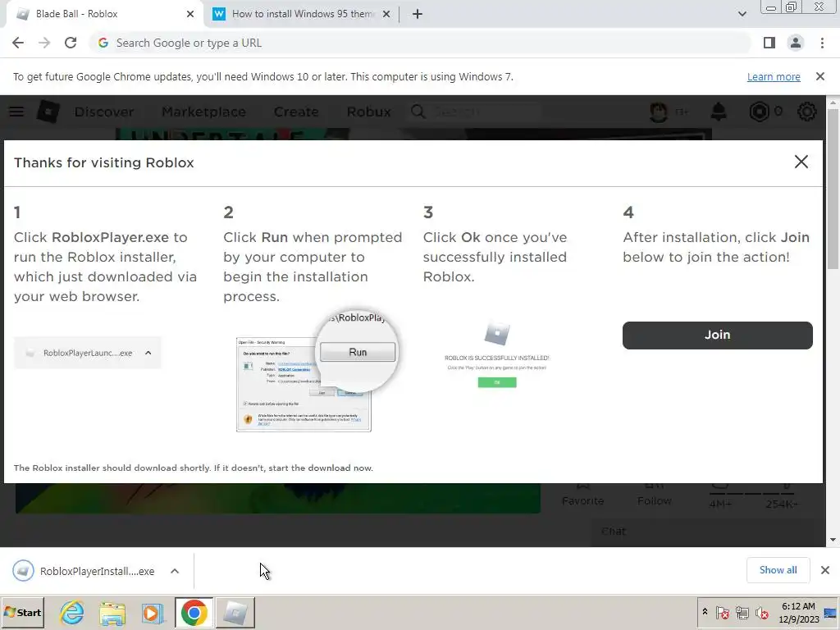The image size is (840, 630).
Task: Open the Roblox settings gear
Action: click(807, 112)
